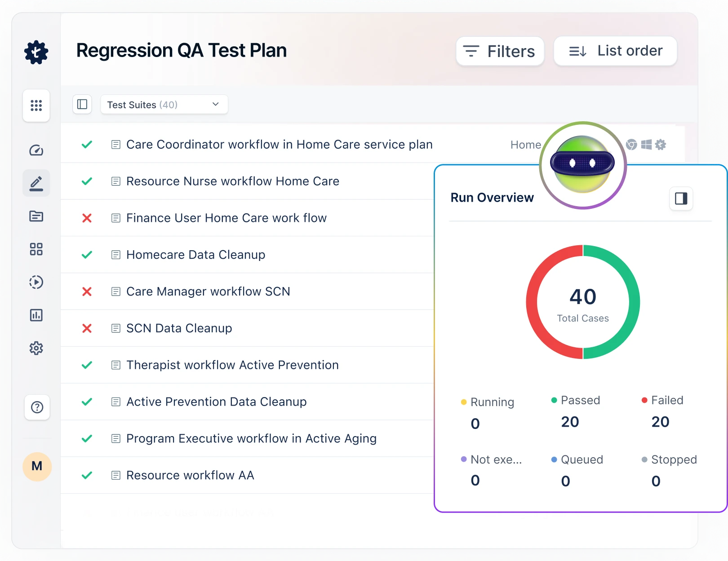Click the test runs play icon
Image resolution: width=728 pixels, height=561 pixels.
(36, 282)
